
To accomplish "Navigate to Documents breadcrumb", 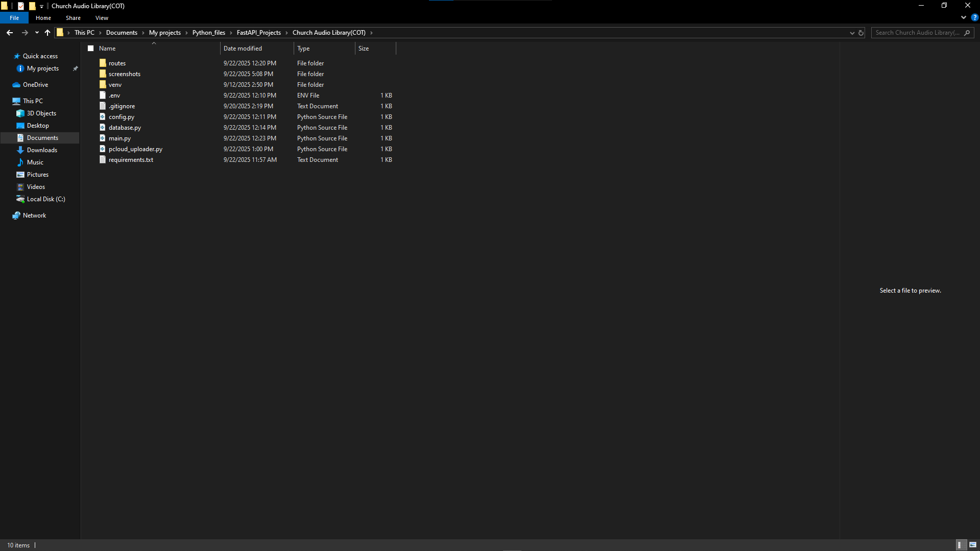I will (122, 33).
